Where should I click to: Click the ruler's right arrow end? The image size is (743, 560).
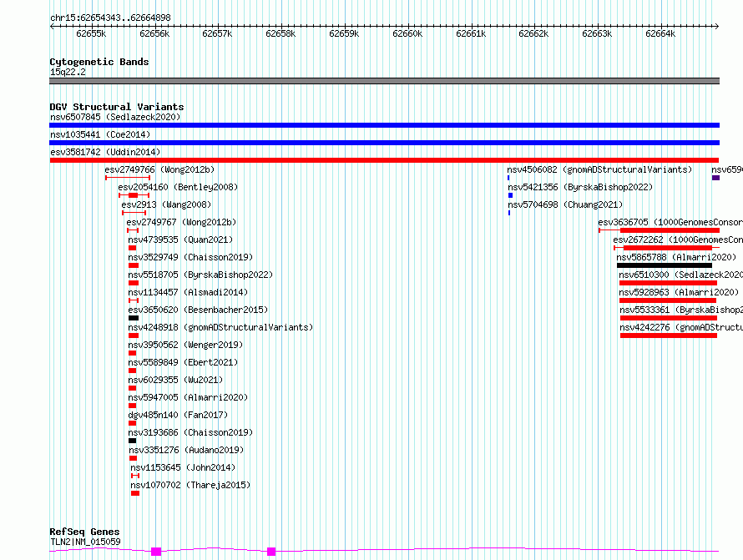click(x=717, y=27)
